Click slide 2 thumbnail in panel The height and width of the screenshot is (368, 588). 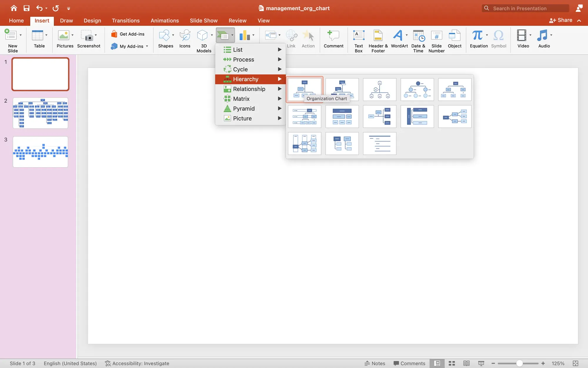tap(40, 113)
